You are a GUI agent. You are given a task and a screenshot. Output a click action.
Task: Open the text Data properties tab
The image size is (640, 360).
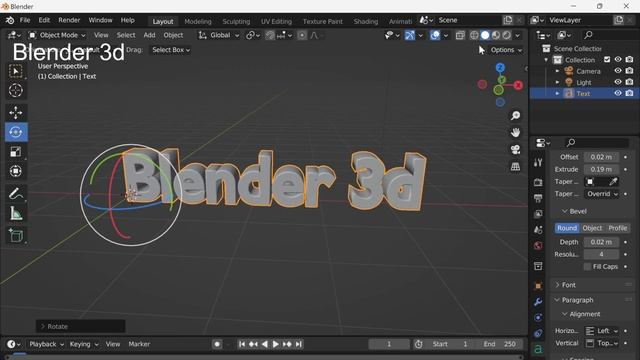click(538, 350)
